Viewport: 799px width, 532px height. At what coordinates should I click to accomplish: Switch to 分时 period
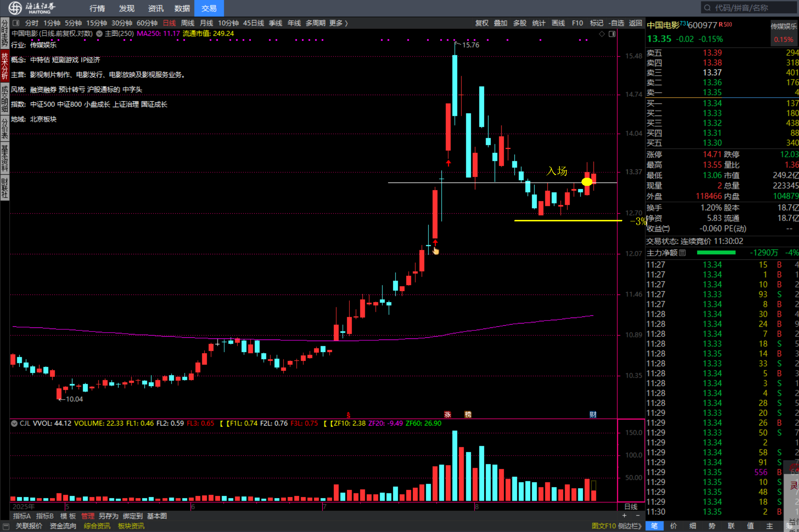point(31,23)
